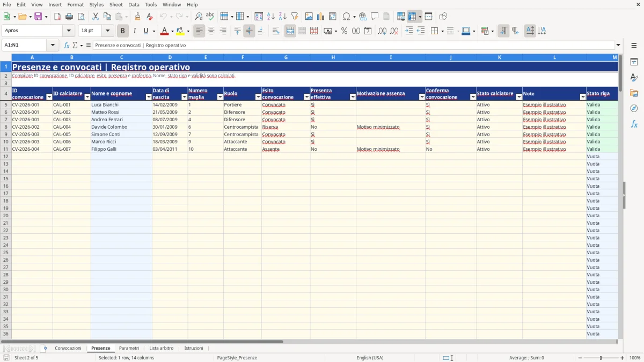Open the Format menu
This screenshot has height=362, width=644.
click(x=75, y=4)
